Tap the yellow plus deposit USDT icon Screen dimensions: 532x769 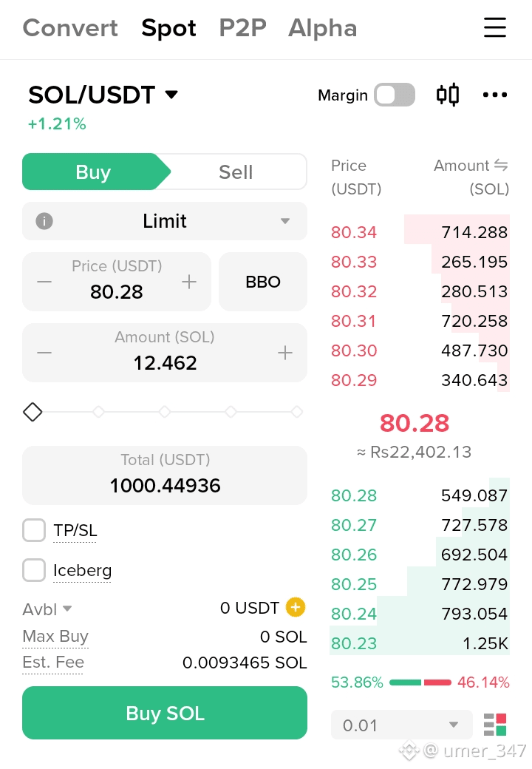(296, 607)
